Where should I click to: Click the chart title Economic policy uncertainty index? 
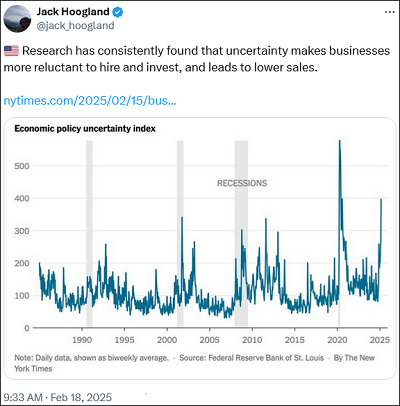(85, 129)
